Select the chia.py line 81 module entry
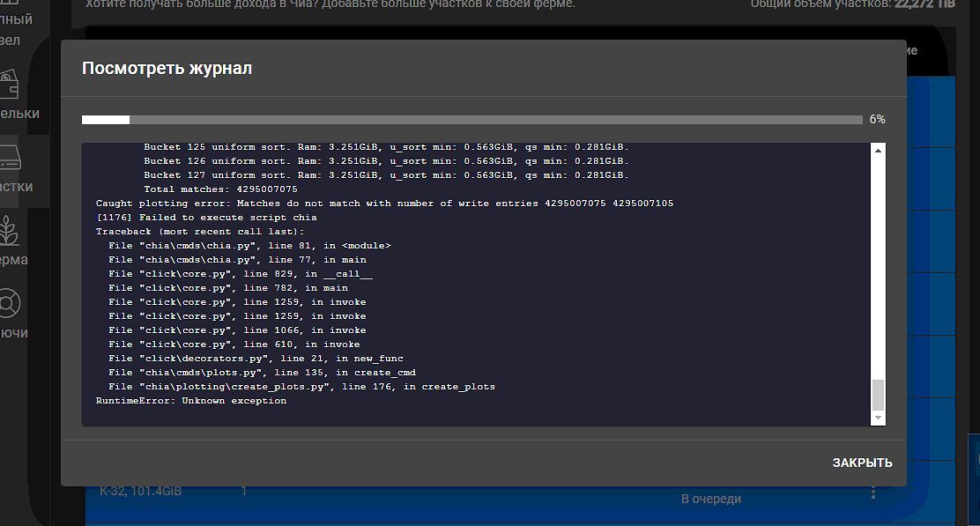 pyautogui.click(x=249, y=246)
